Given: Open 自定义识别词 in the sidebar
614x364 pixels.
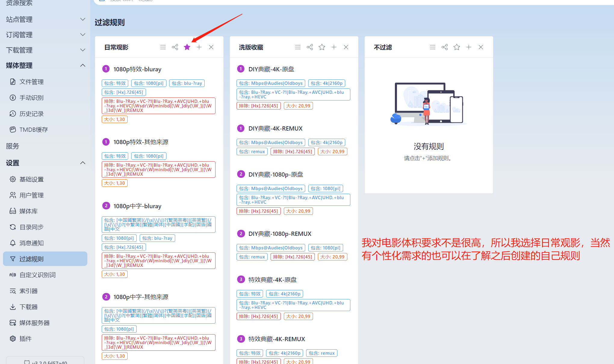Looking at the screenshot, I should pyautogui.click(x=45, y=275).
